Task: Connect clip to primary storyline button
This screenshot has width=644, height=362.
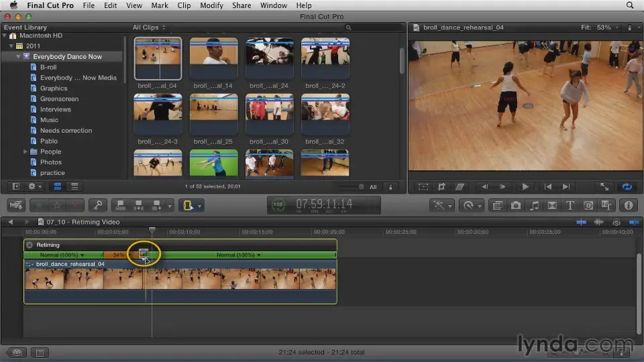Action: (120, 205)
